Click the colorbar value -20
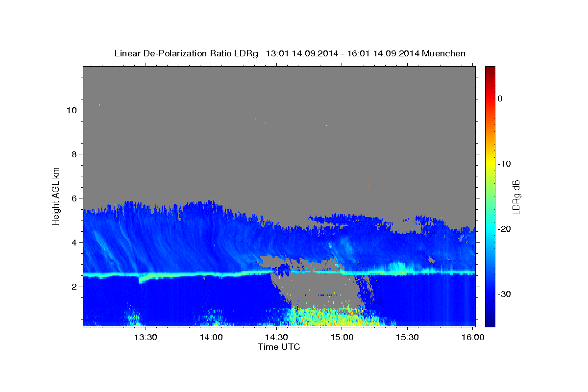 click(505, 229)
